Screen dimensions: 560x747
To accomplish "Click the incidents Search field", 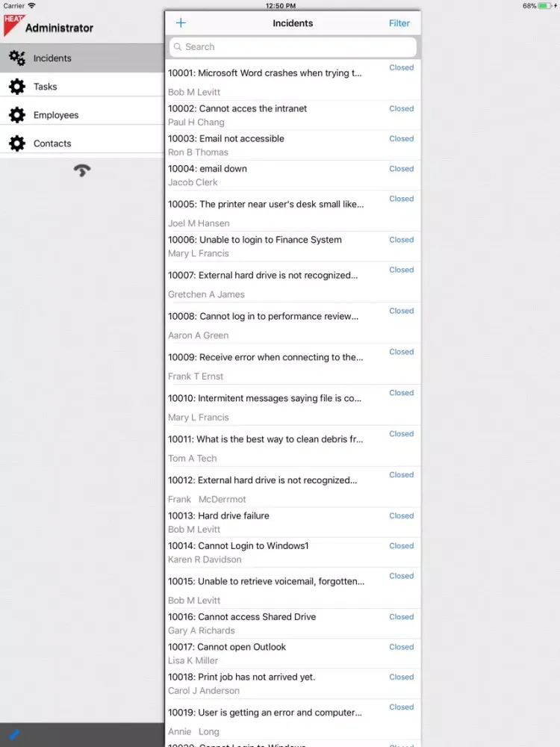I will click(x=293, y=47).
